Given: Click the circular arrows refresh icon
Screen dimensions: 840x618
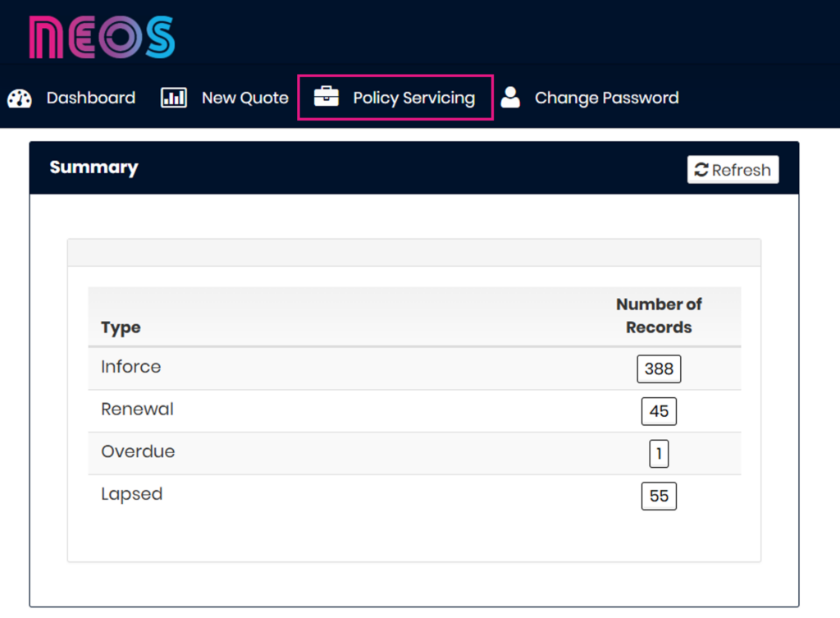Looking at the screenshot, I should click(701, 170).
